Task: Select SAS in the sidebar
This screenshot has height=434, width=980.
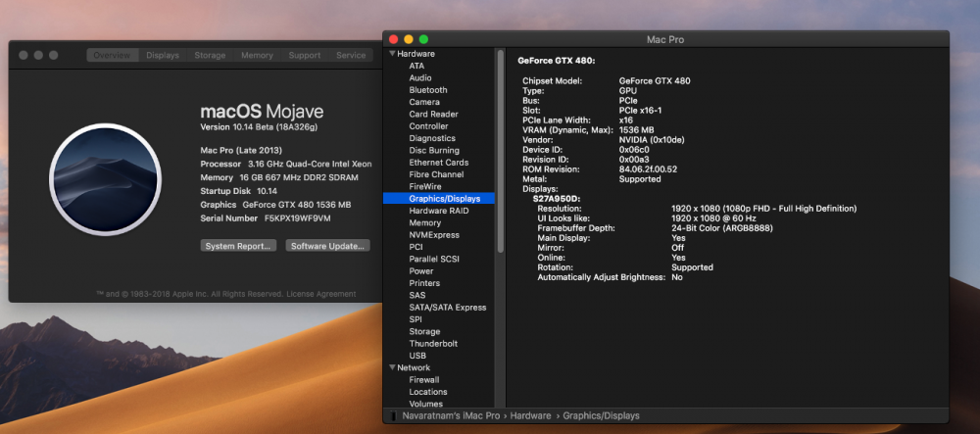Action: tap(417, 295)
